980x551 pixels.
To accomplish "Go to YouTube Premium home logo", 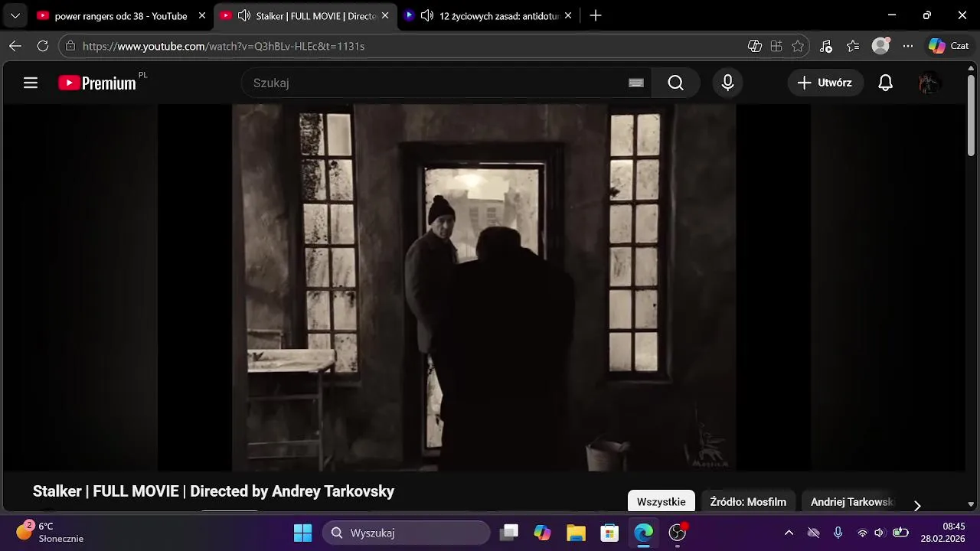I will [x=97, y=83].
